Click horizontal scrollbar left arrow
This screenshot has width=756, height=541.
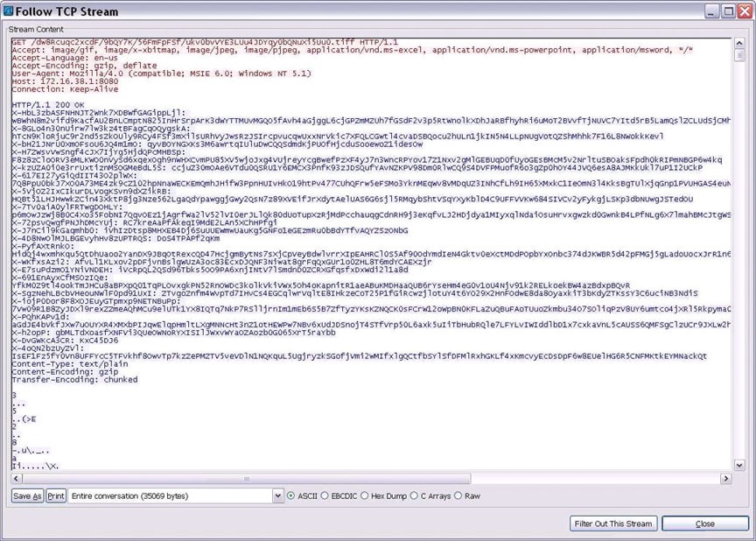click(x=17, y=478)
